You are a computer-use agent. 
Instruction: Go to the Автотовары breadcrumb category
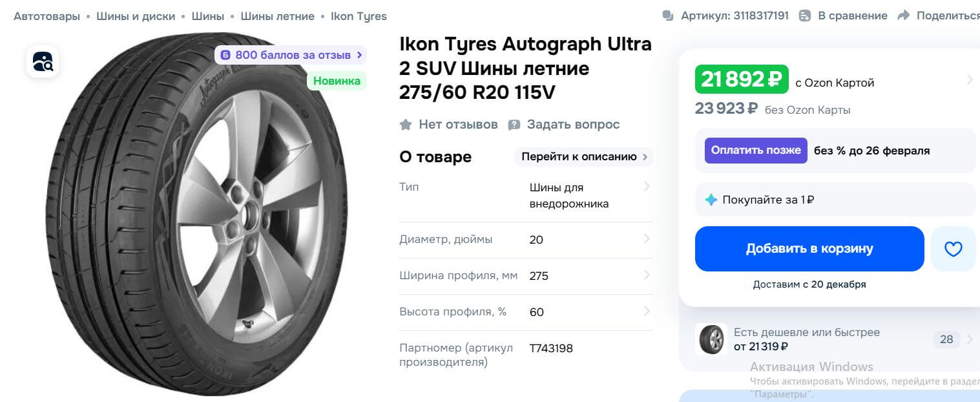point(47,16)
